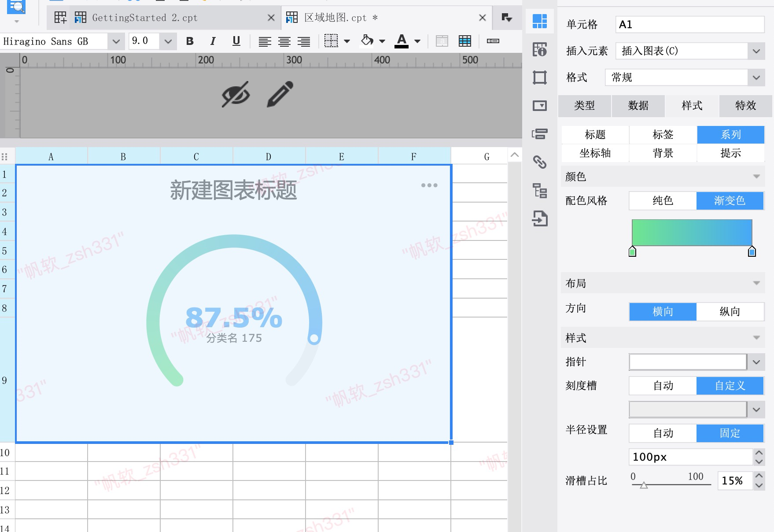The image size is (774, 532).
Task: Click the pencil edit icon
Action: [280, 94]
